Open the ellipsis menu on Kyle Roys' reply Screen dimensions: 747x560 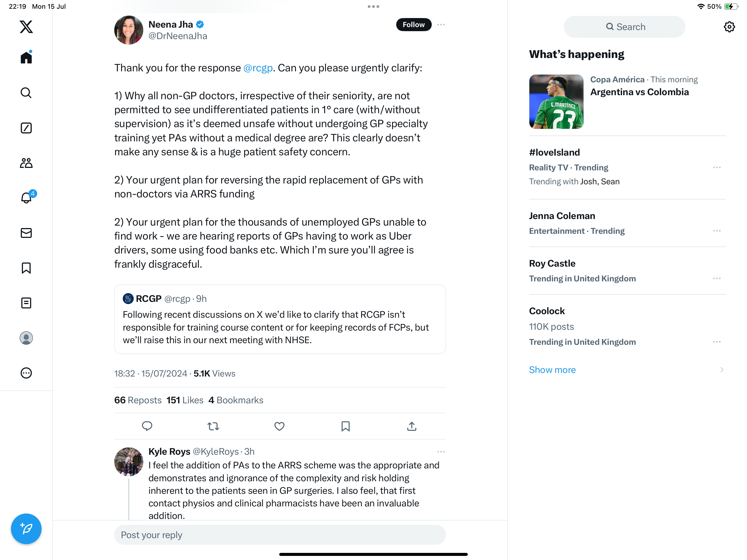point(441,451)
